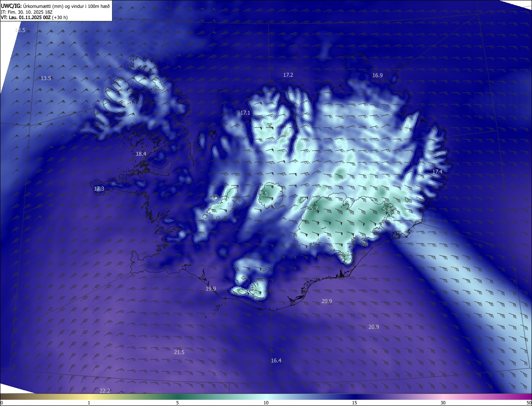Select the 30 tick on the color scale
The width and height of the screenshot is (532, 406).
[443, 403]
